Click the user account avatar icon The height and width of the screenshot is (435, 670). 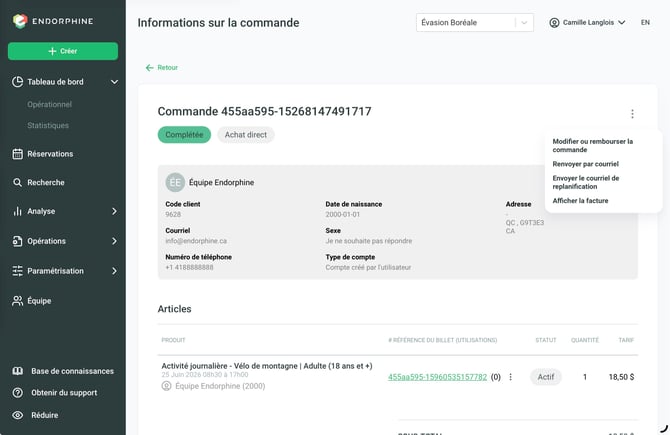point(554,23)
